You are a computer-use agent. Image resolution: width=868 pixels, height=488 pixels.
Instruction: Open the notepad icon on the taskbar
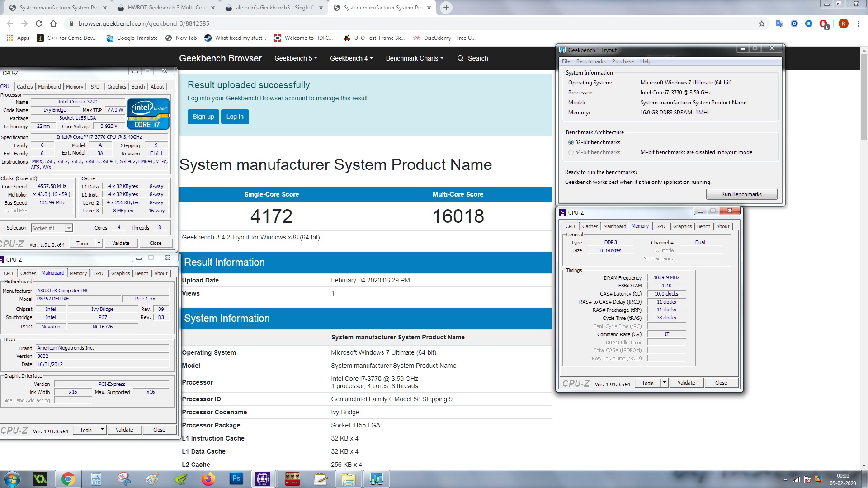321,479
